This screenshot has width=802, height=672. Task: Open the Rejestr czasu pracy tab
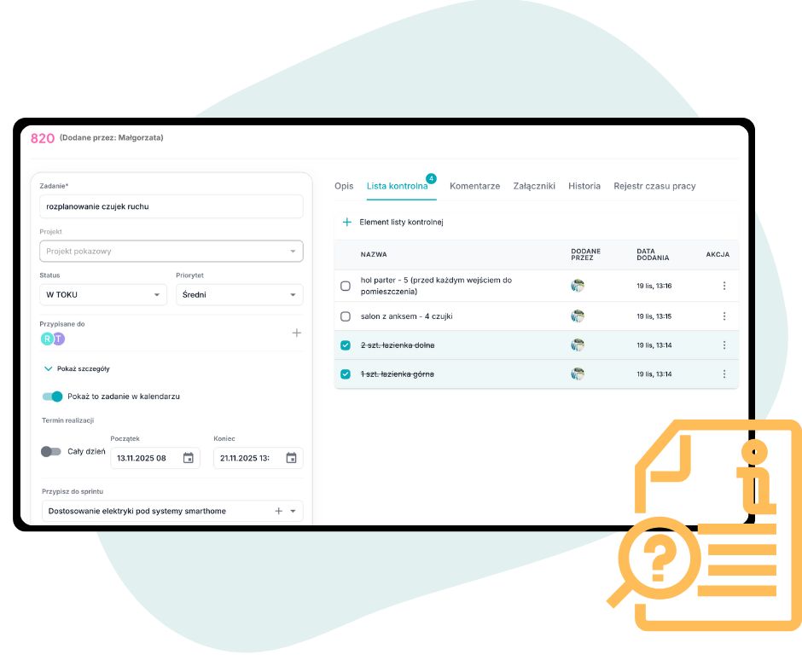tap(654, 186)
